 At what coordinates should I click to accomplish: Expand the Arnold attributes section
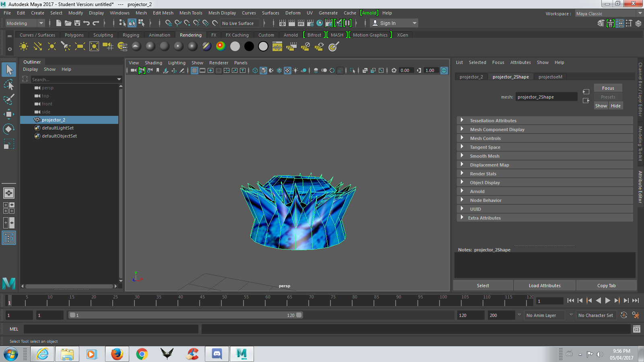point(545,191)
